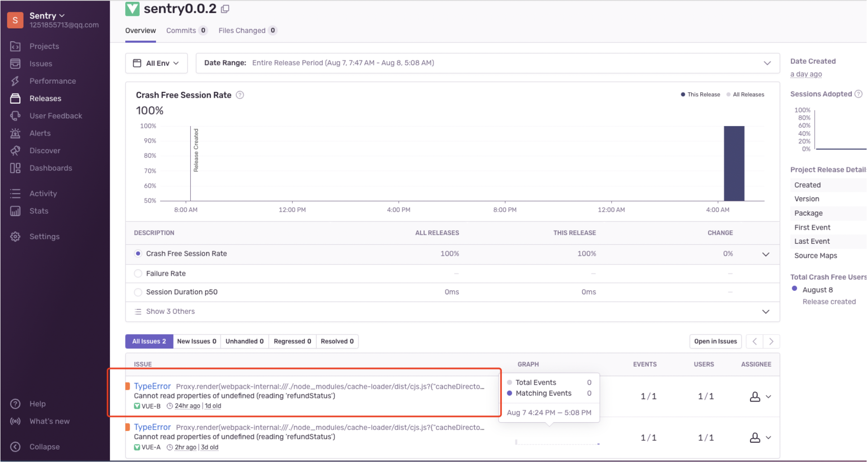Screen dimensions: 868x463
Task: Toggle All Releases legend series
Action: (x=745, y=94)
